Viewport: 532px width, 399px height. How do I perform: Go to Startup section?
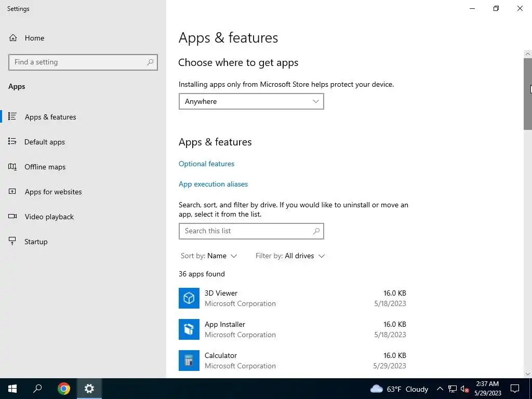point(36,242)
